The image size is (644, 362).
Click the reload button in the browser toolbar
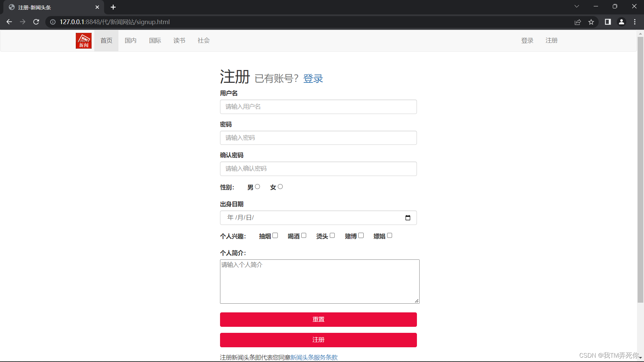[36, 22]
